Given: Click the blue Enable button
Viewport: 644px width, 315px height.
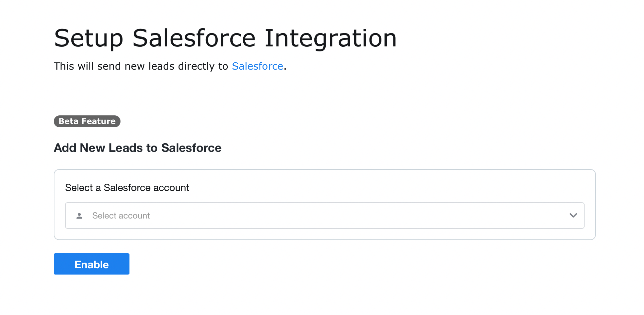Looking at the screenshot, I should point(92,264).
